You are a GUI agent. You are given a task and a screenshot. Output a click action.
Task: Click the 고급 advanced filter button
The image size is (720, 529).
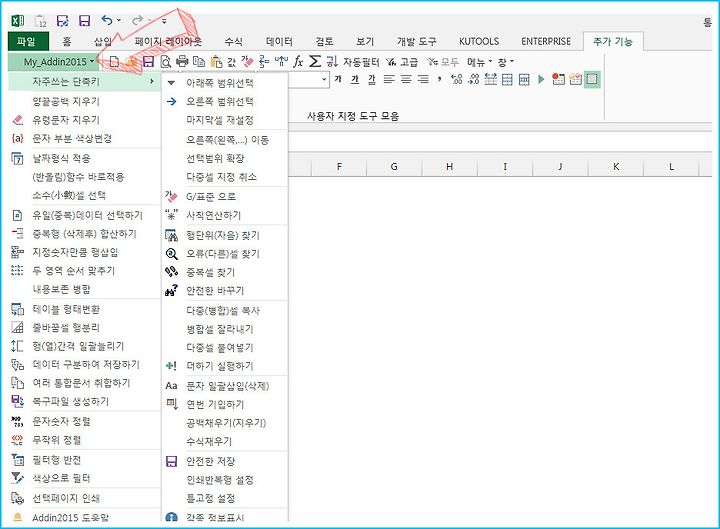tap(402, 62)
